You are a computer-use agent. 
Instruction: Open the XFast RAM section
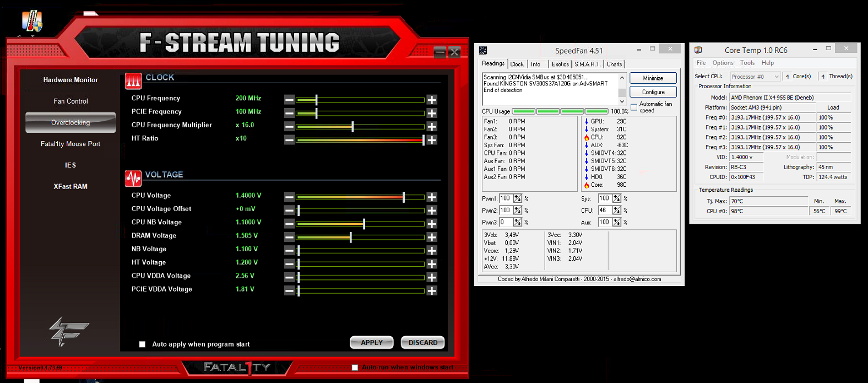tap(70, 187)
